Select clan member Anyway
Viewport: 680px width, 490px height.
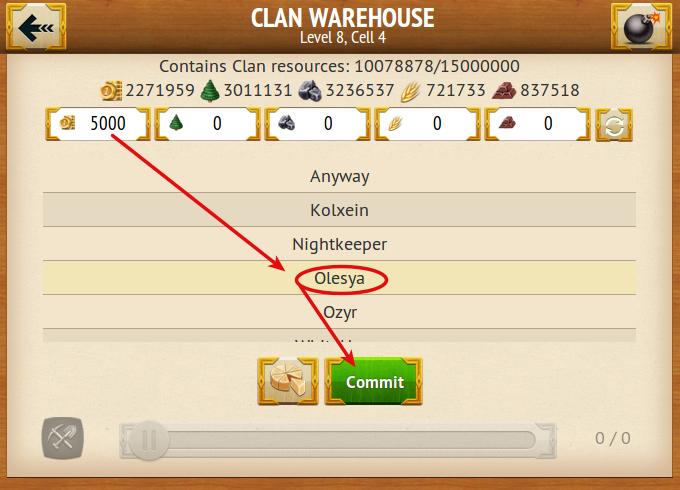[x=340, y=176]
